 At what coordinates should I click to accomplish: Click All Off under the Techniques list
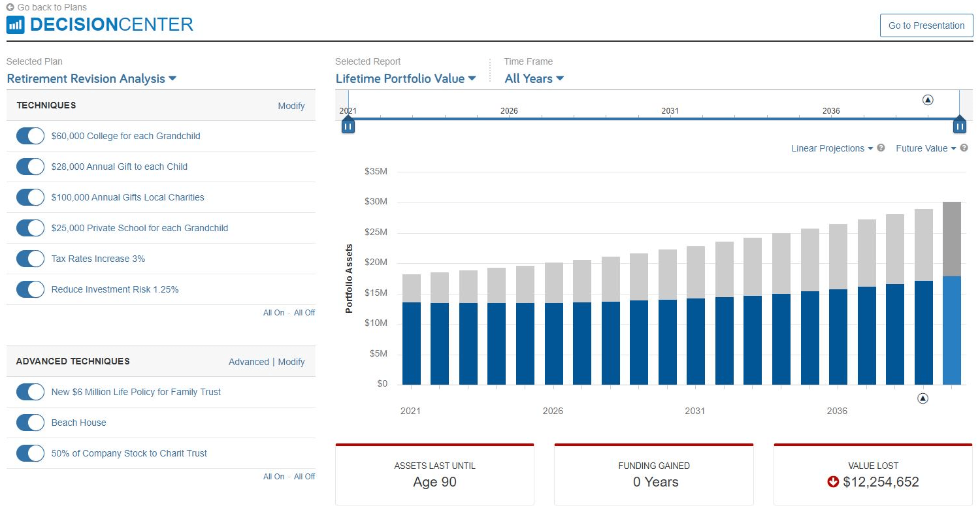[304, 313]
